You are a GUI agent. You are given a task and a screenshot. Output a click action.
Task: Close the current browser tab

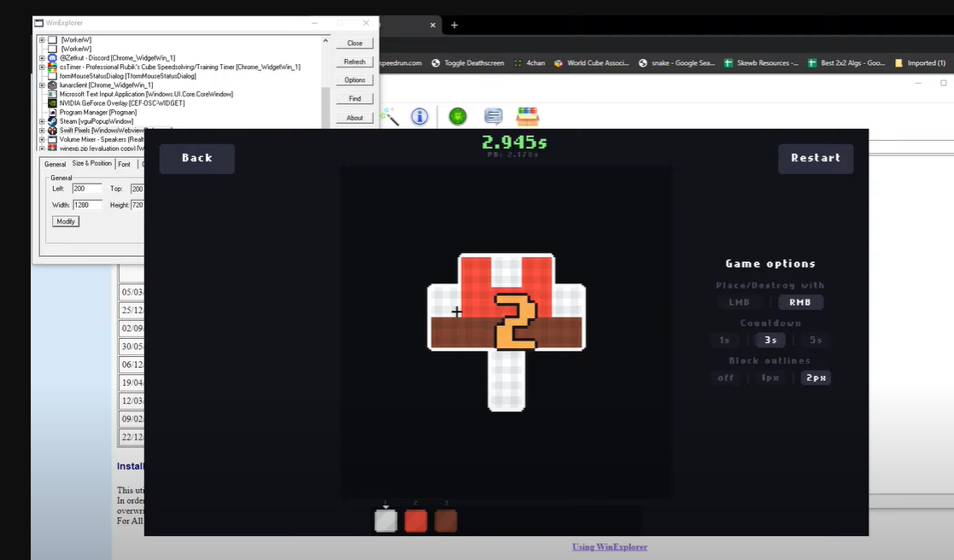(x=432, y=25)
